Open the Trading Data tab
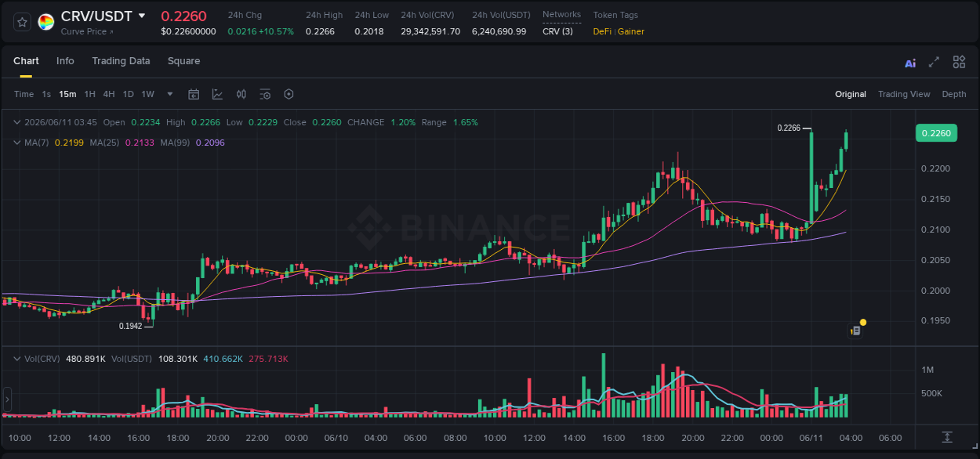 coord(121,61)
